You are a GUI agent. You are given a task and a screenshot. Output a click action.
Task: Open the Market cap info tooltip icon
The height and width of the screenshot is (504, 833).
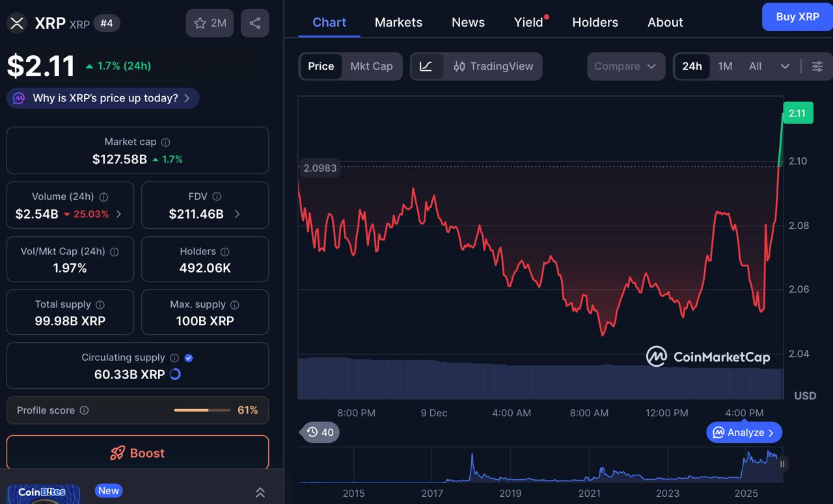[165, 142]
